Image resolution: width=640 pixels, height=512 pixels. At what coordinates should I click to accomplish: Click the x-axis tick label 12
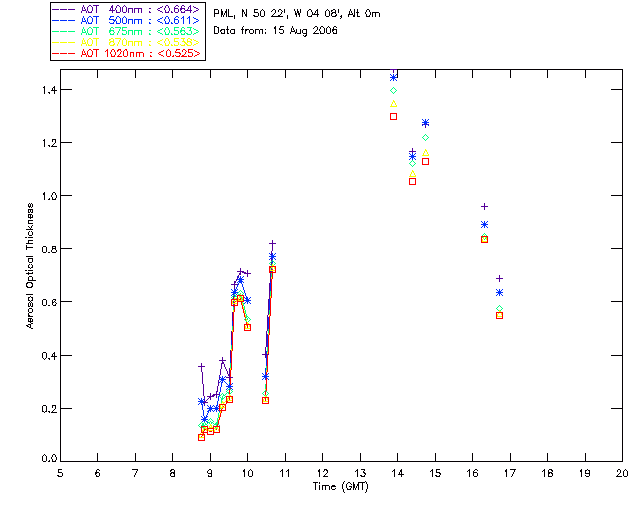(x=322, y=473)
